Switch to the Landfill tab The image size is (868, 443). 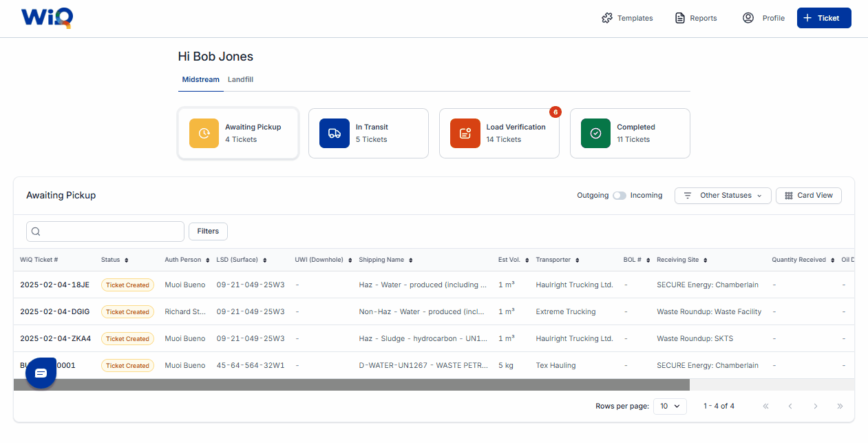tap(241, 80)
